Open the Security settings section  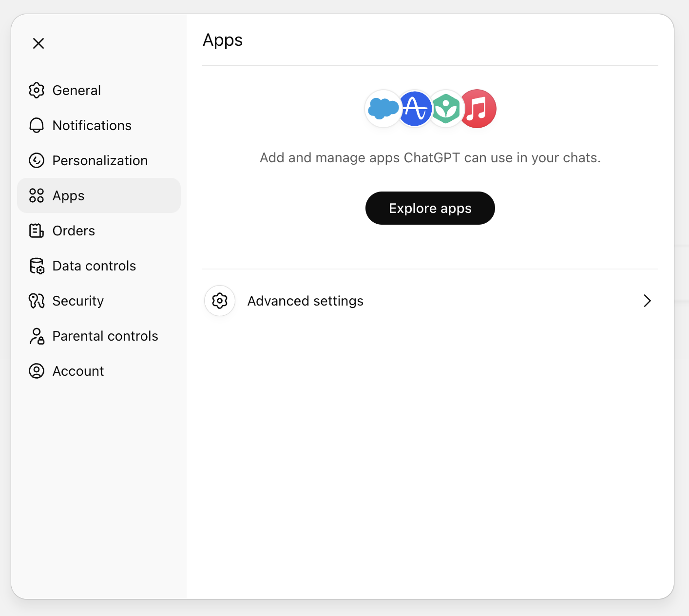[x=78, y=301]
